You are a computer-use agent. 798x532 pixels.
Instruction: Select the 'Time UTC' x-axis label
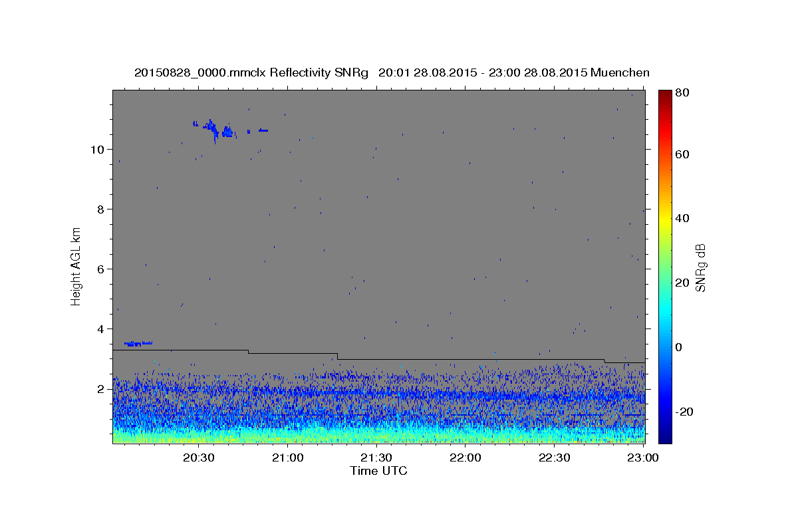click(x=378, y=471)
